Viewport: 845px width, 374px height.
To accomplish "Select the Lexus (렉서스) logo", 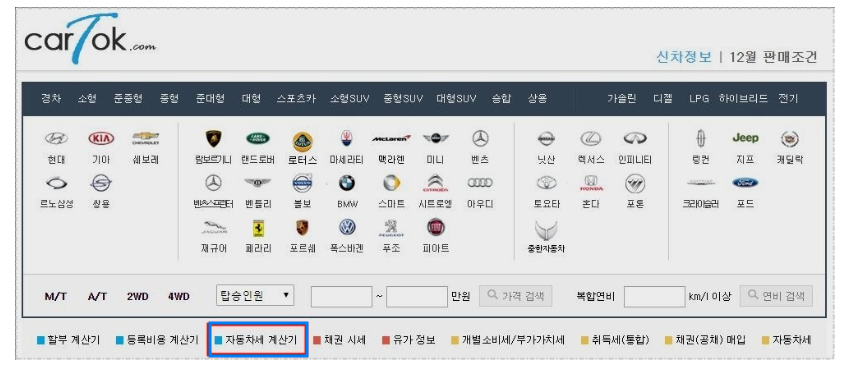I will (591, 139).
